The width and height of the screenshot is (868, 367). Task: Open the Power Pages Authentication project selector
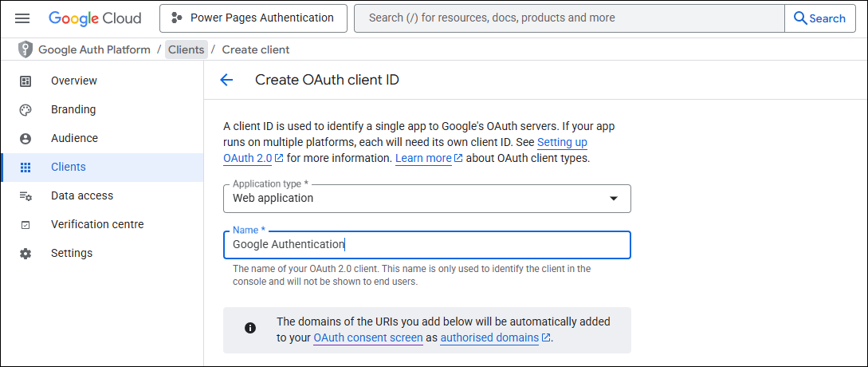click(253, 18)
